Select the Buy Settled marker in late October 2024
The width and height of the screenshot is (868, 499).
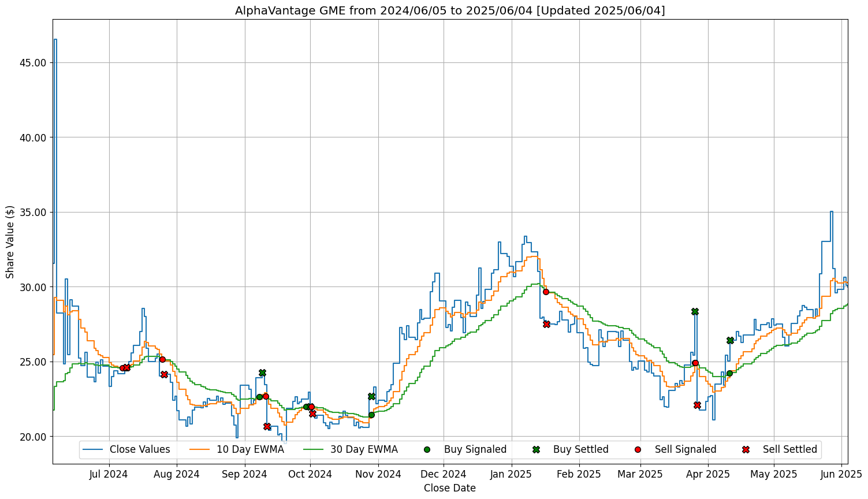371,396
